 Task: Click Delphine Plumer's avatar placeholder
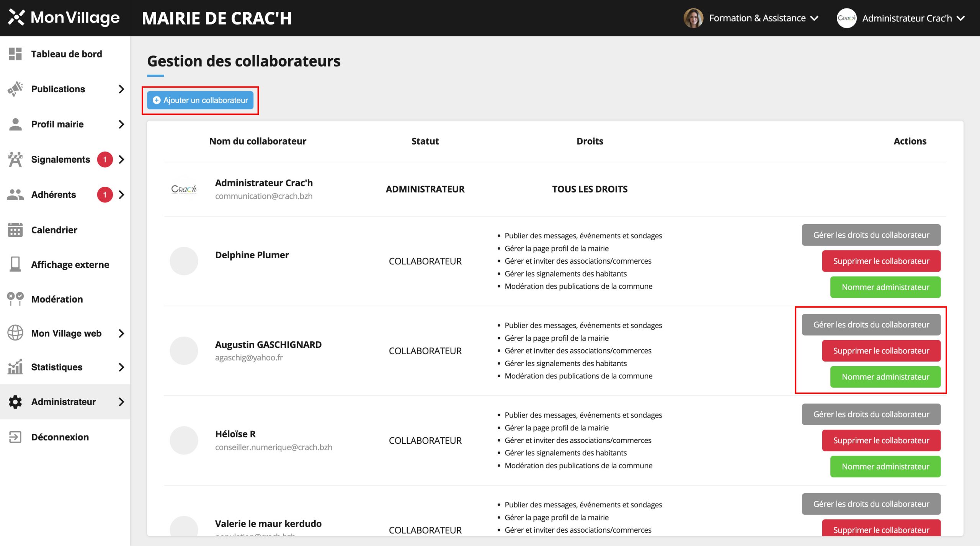(x=184, y=261)
